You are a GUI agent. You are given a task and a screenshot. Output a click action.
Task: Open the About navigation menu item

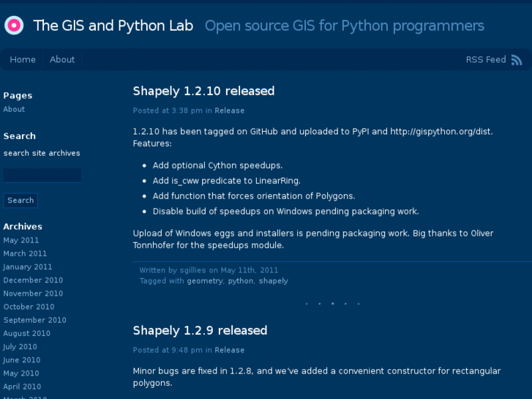[x=62, y=60]
